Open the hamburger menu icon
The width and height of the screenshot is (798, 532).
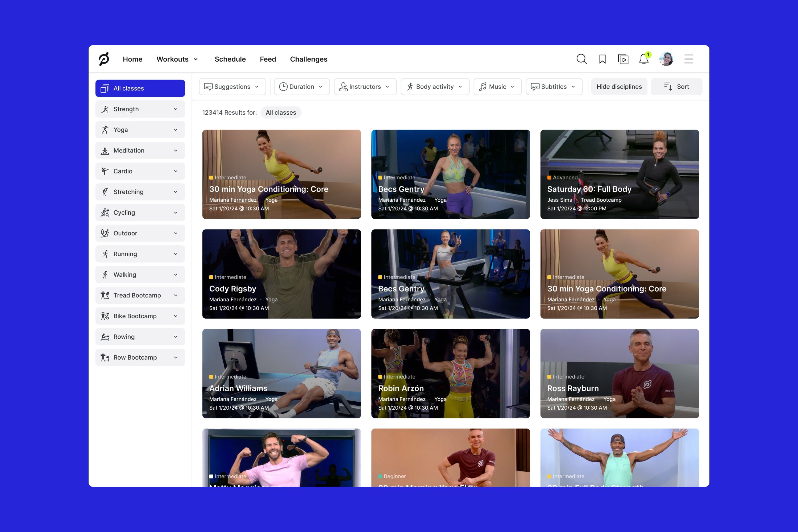pyautogui.click(x=688, y=59)
